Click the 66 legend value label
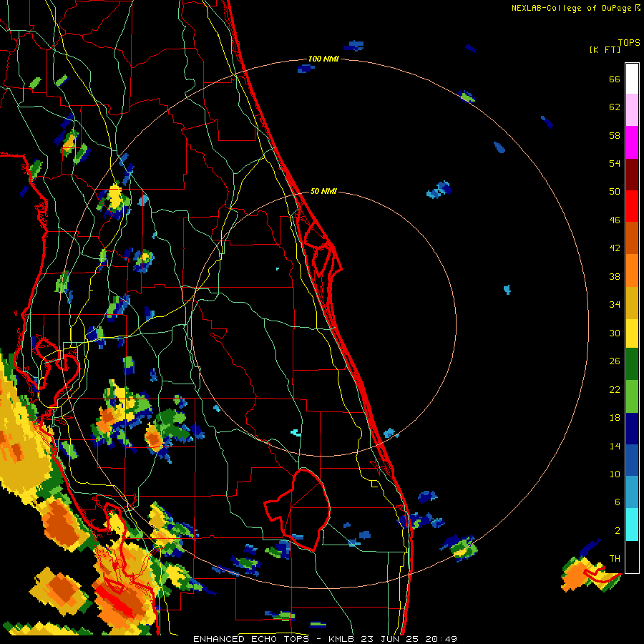 pos(615,79)
